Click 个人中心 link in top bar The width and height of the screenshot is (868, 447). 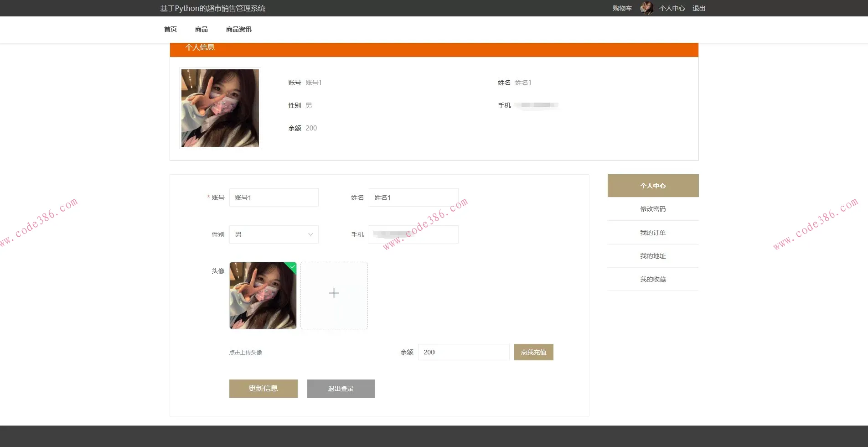[x=672, y=8]
